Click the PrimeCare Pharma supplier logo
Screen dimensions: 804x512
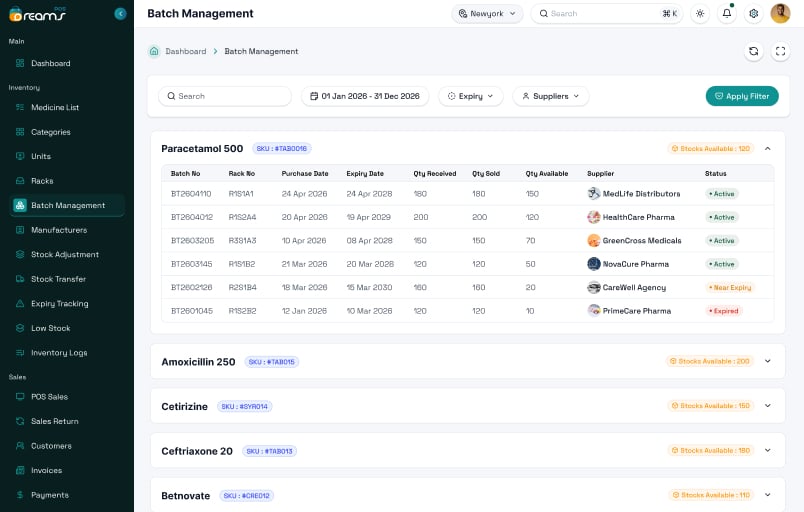click(x=594, y=311)
